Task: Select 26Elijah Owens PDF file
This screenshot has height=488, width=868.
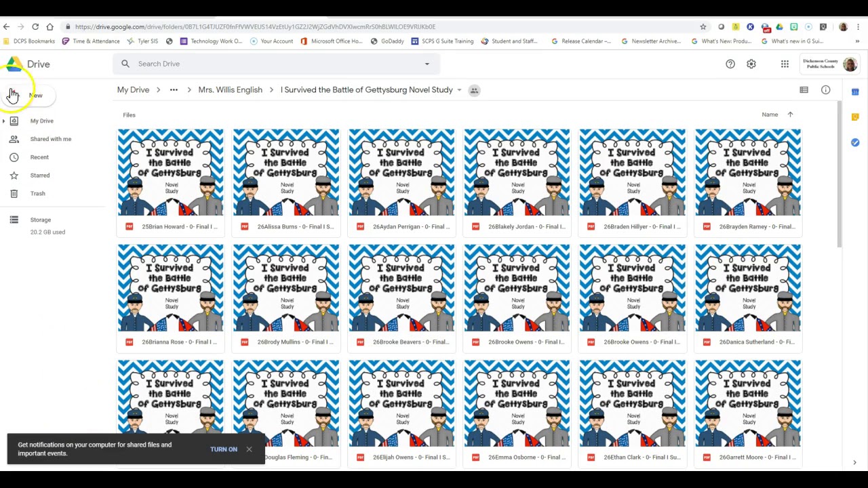Action: 401,413
